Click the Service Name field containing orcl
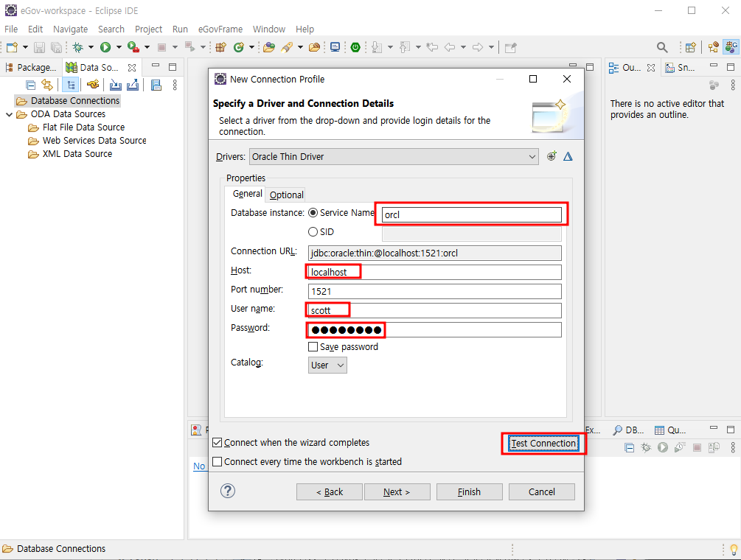This screenshot has width=741, height=560. point(472,214)
